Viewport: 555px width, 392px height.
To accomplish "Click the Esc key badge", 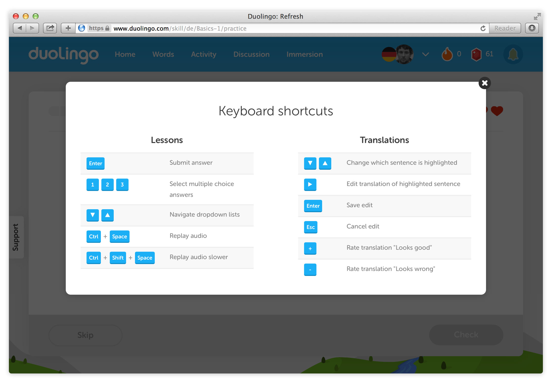I will (311, 227).
